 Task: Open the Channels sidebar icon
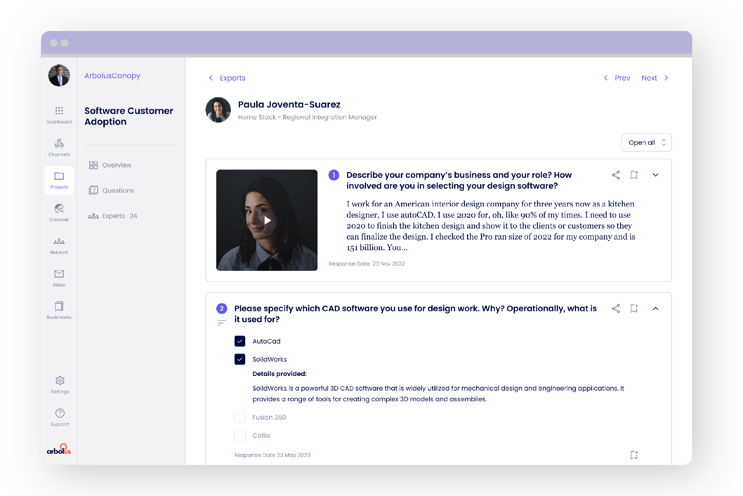click(59, 143)
